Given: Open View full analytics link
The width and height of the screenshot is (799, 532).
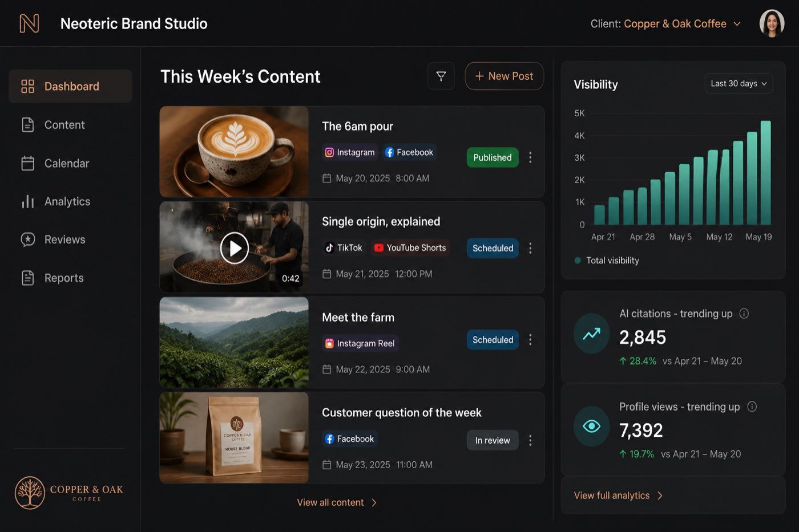Looking at the screenshot, I should tap(611, 496).
